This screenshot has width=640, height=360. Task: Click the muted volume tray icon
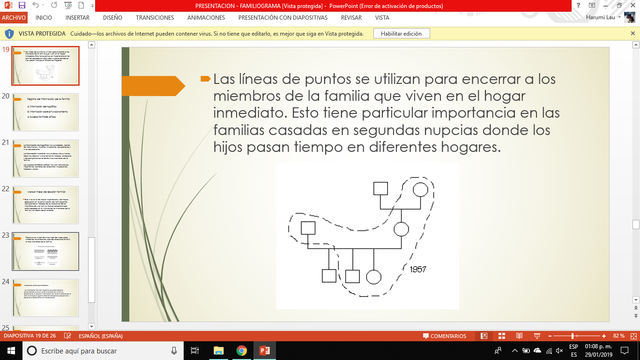[559, 351]
